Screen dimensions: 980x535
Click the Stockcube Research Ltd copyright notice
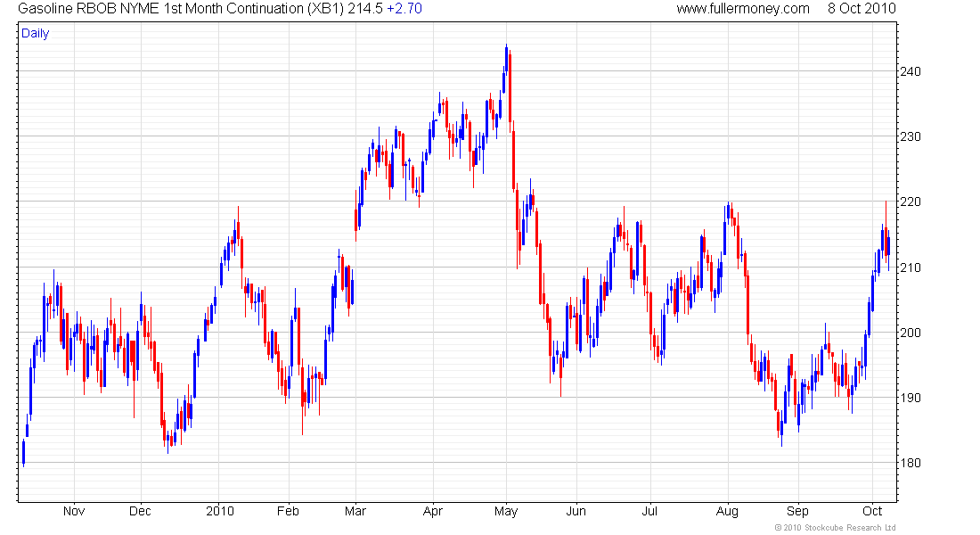(x=835, y=528)
